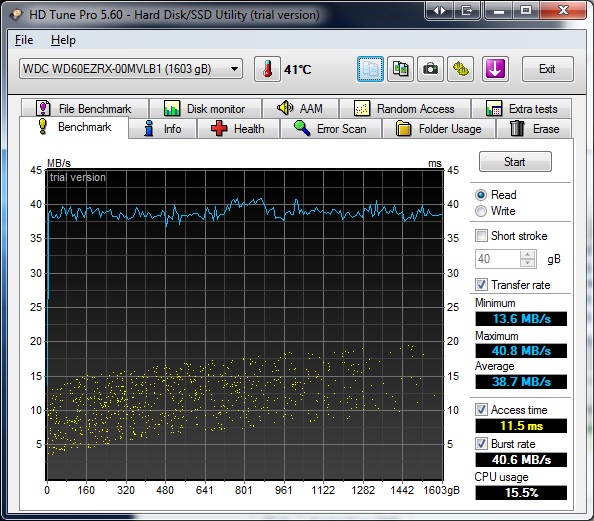This screenshot has width=594, height=521.
Task: Switch to the Erase tab
Action: click(x=534, y=129)
